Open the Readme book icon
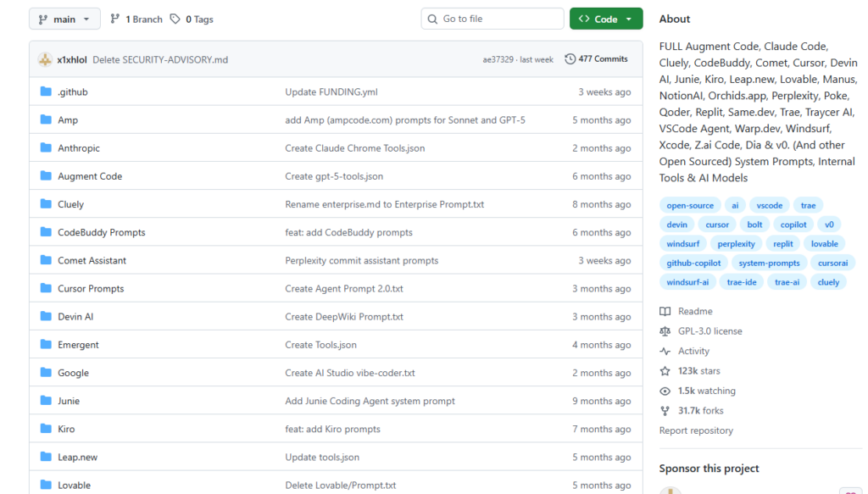The image size is (868, 494). [x=665, y=312]
